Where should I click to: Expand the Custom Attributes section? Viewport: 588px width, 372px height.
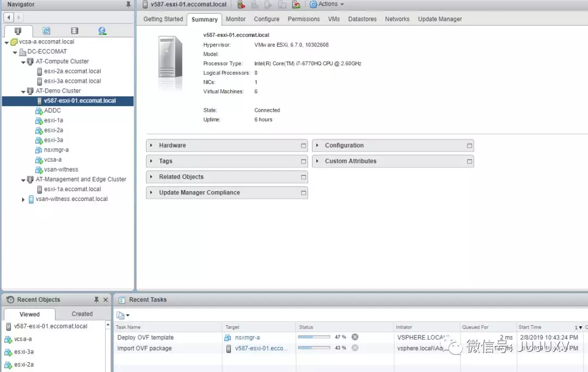317,161
